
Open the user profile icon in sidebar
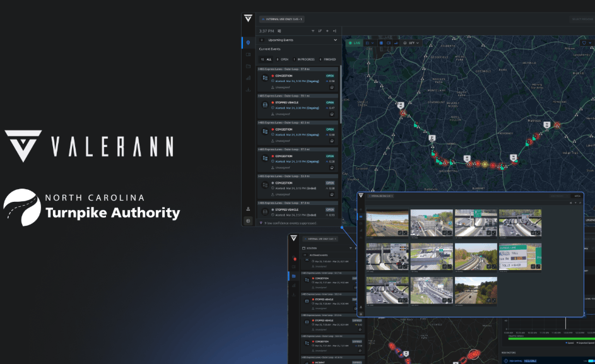point(248,209)
